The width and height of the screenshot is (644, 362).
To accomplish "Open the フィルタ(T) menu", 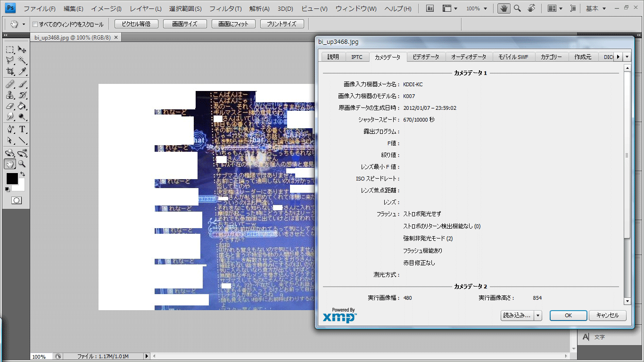I will [x=225, y=8].
